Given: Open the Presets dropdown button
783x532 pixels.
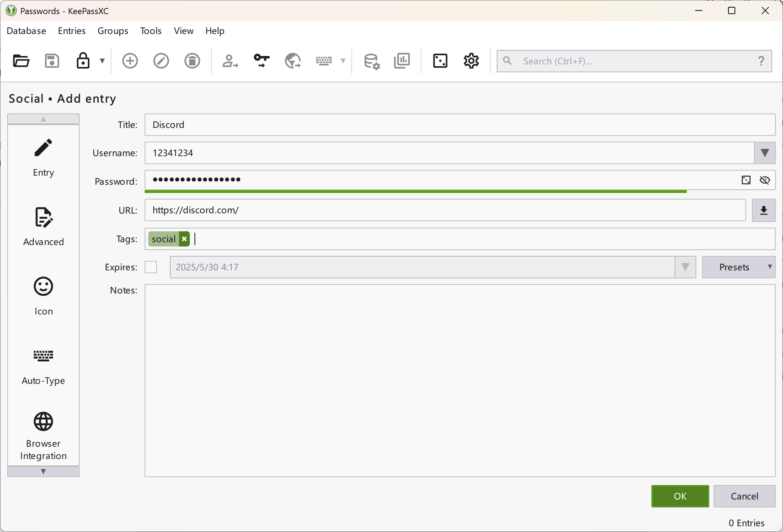Looking at the screenshot, I should coord(739,267).
